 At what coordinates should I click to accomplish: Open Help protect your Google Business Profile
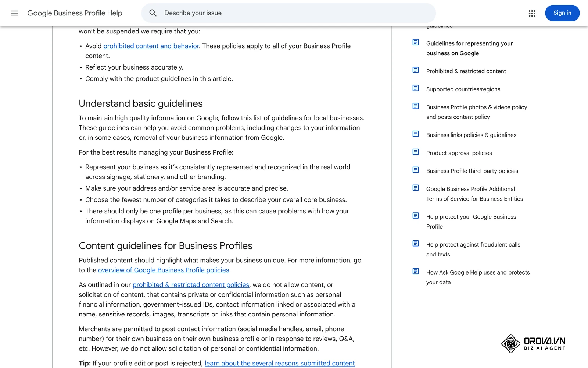click(471, 222)
